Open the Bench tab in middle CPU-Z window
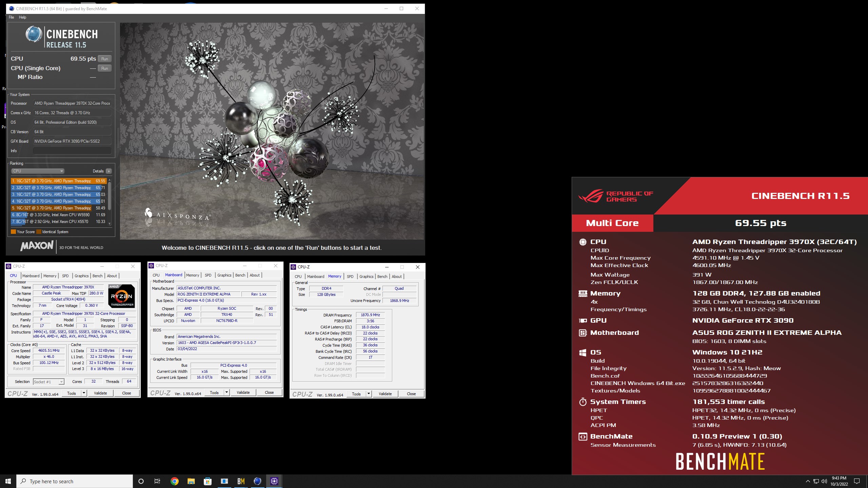 pos(240,275)
